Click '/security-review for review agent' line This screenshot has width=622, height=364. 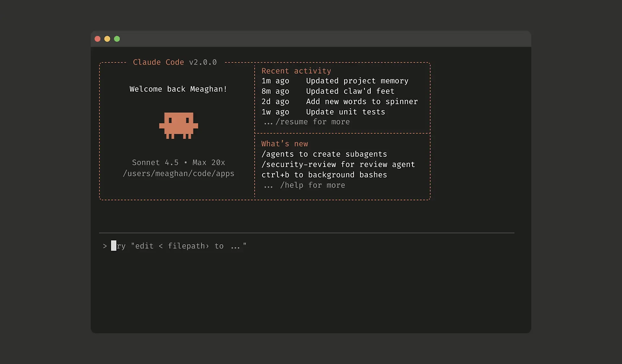[x=338, y=165]
